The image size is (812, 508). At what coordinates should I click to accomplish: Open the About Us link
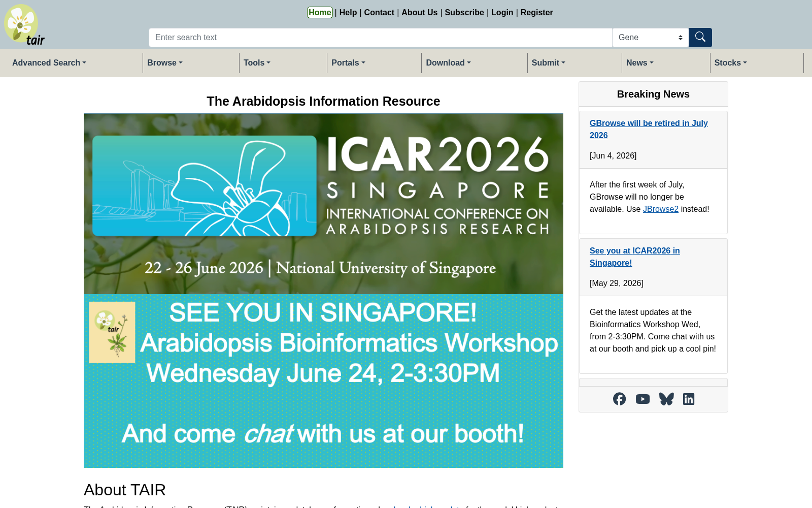[x=419, y=12]
